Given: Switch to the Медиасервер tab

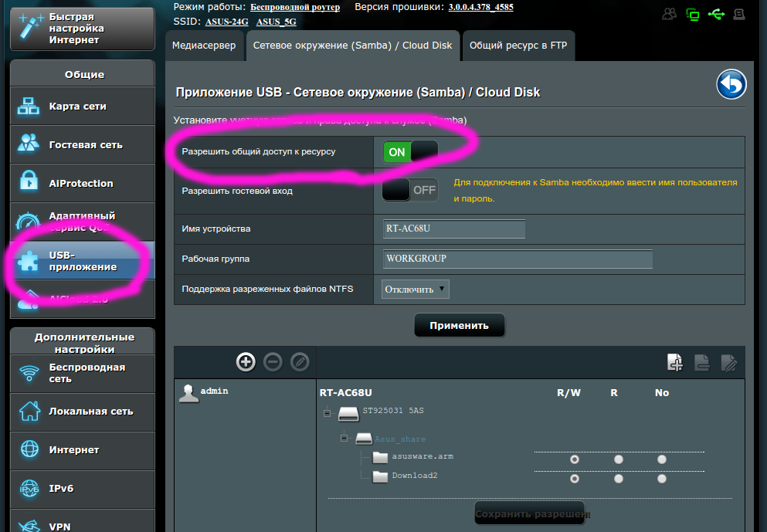Looking at the screenshot, I should (204, 46).
